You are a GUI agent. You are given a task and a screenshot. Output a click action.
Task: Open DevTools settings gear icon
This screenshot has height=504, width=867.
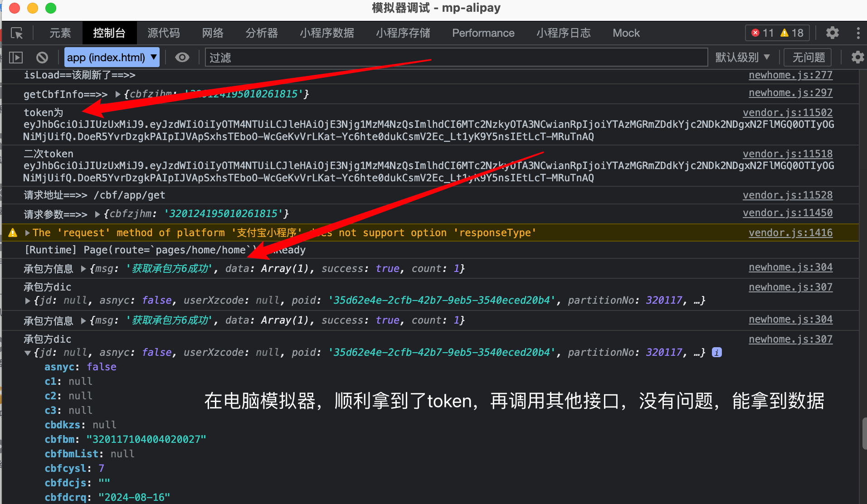point(832,33)
